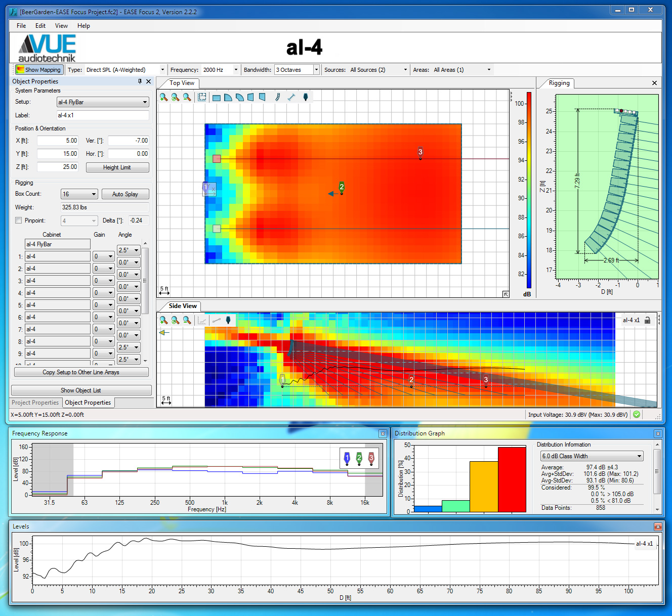Click the Delta field showing -0.24

pyautogui.click(x=138, y=221)
